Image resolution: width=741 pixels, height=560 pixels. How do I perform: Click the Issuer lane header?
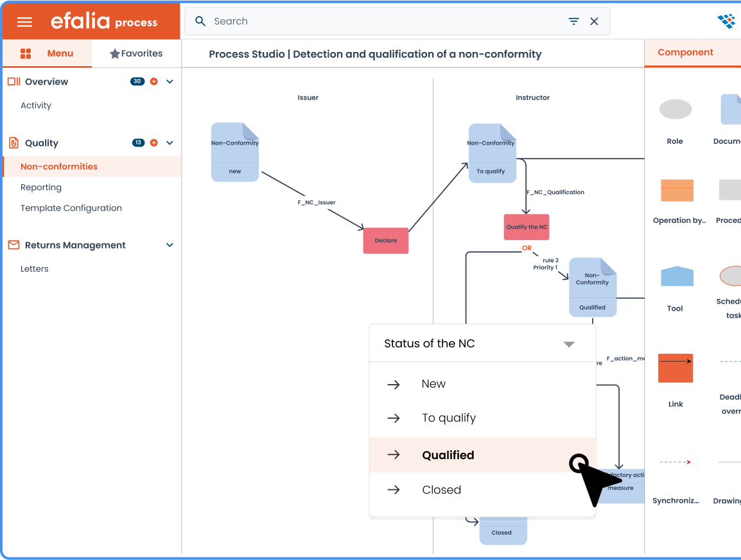pos(308,98)
